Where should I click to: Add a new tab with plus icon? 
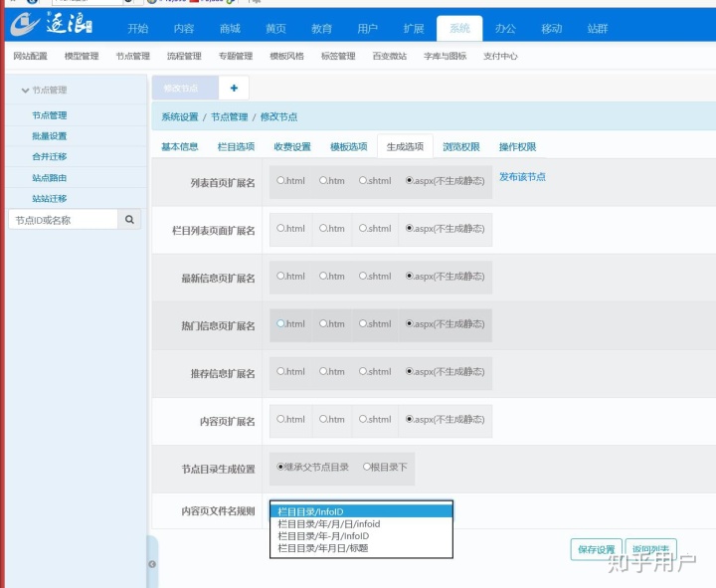(x=234, y=89)
